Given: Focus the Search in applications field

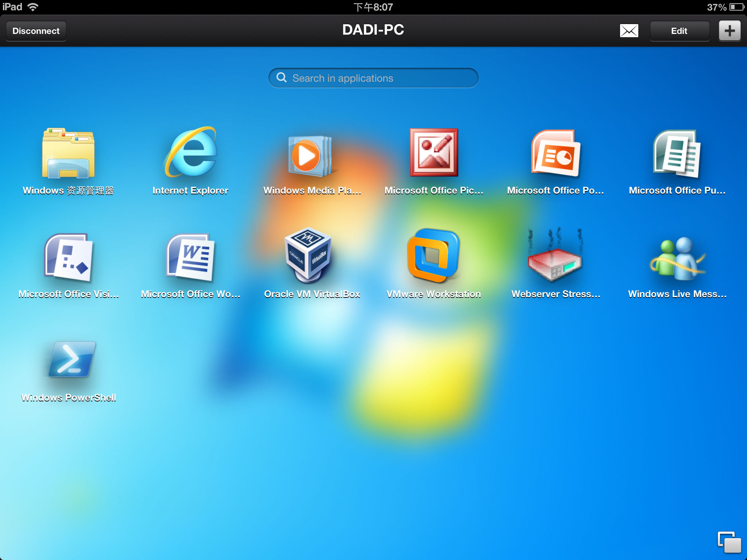Looking at the screenshot, I should pos(379,78).
